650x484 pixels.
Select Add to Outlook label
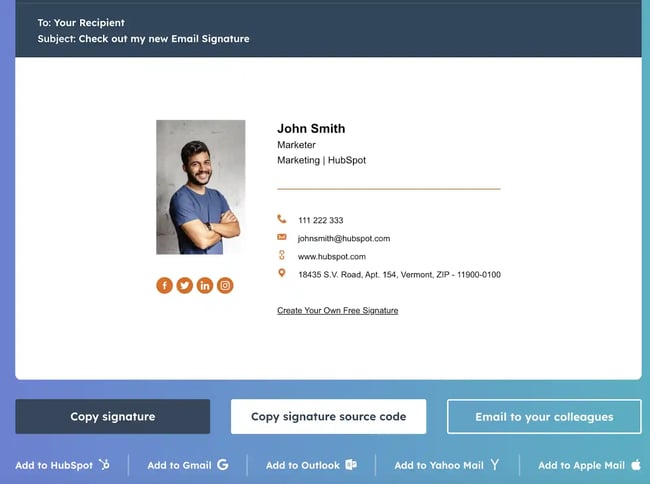coord(303,465)
